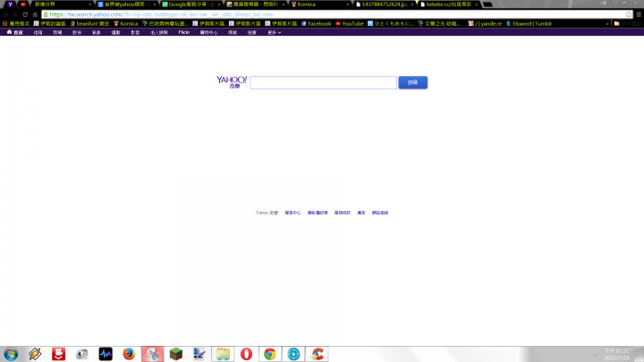The image size is (644, 362).
Task: Open the red download app taskbar icon
Action: (x=58, y=354)
